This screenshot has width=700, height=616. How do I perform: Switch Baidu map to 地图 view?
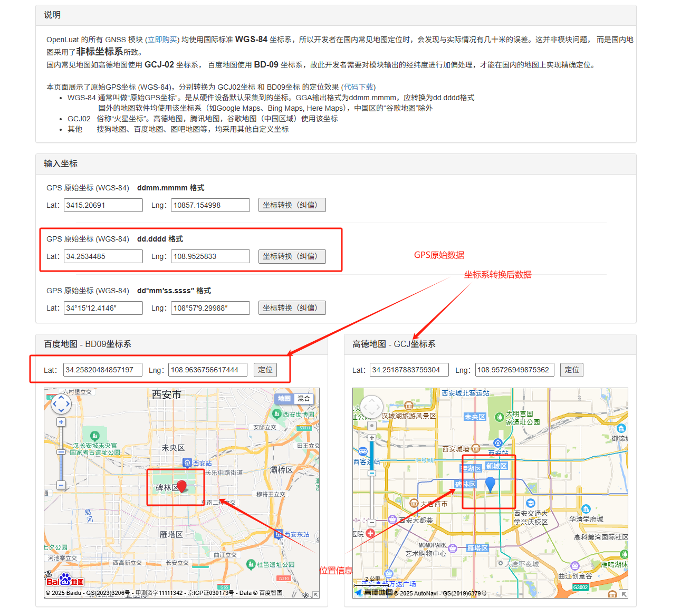[284, 399]
